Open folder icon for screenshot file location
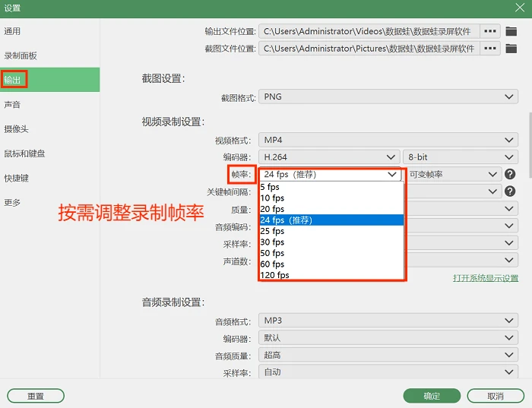 pyautogui.click(x=511, y=49)
